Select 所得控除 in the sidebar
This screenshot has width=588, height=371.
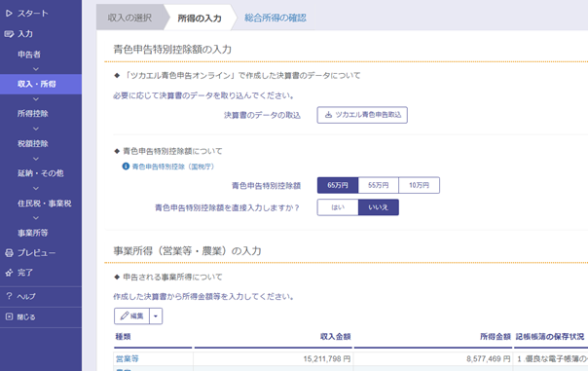(33, 114)
